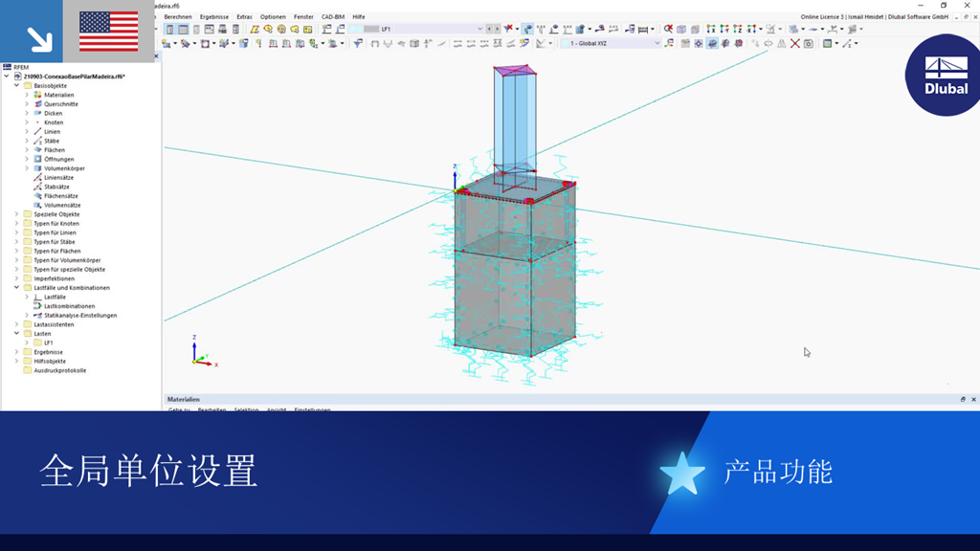The width and height of the screenshot is (980, 551).
Task: Select Imperfektionen in the navigator
Action: [x=54, y=278]
